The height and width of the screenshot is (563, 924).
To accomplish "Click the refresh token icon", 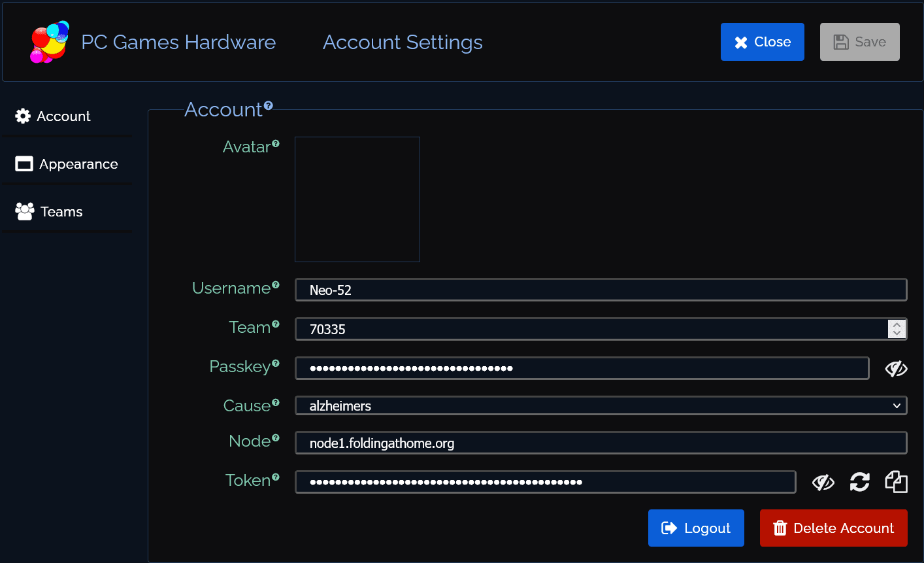I will 859,482.
